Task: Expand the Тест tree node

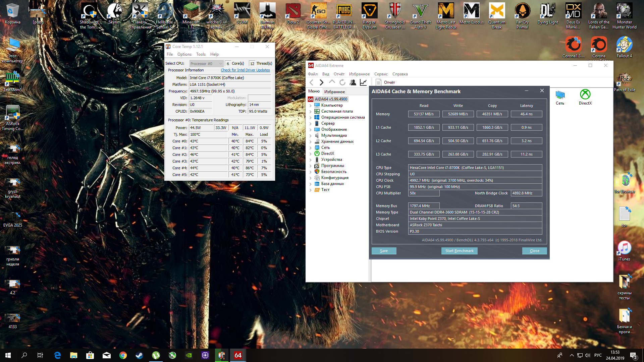Action: (311, 190)
